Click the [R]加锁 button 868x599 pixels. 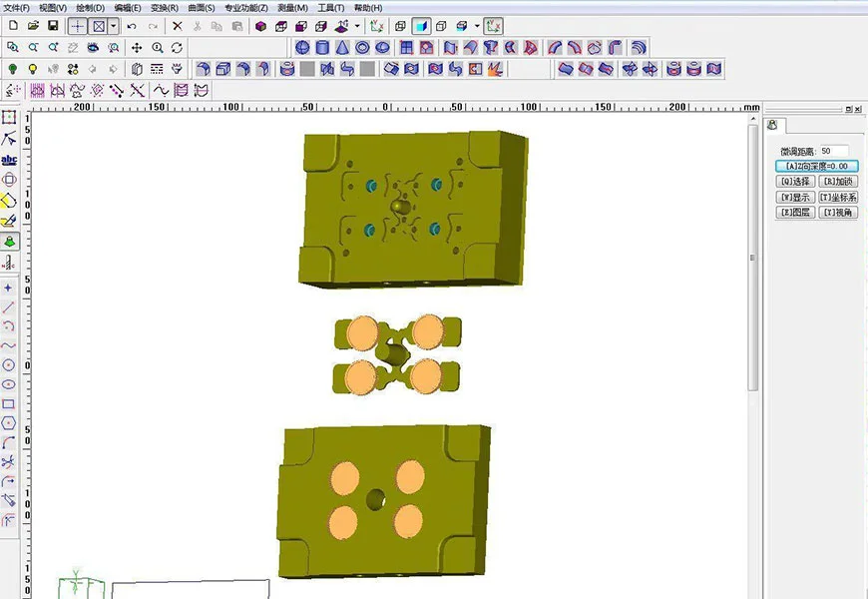coord(839,181)
